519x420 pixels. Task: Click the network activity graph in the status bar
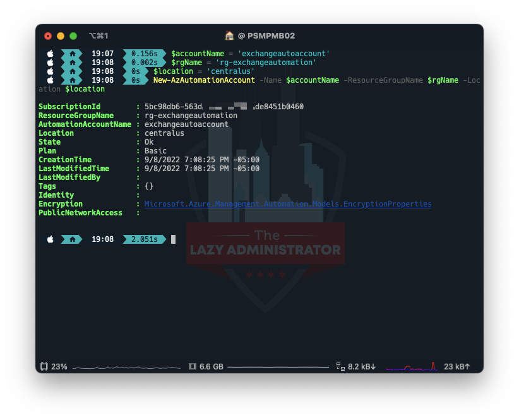click(412, 366)
